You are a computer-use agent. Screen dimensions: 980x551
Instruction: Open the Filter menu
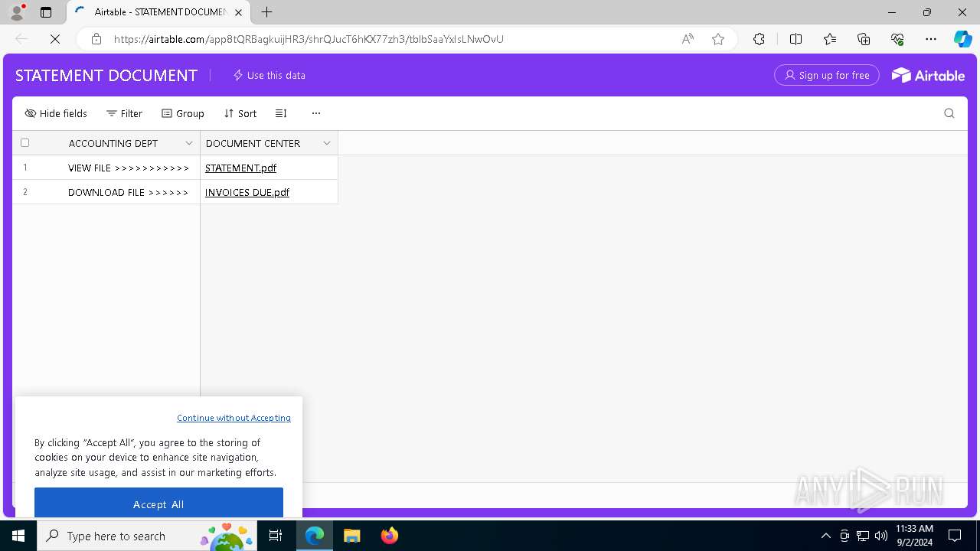(124, 113)
